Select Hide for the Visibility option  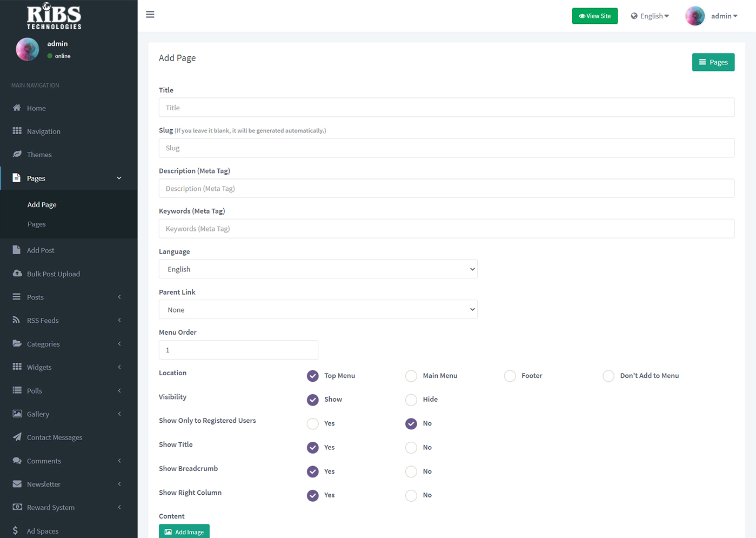click(x=411, y=400)
